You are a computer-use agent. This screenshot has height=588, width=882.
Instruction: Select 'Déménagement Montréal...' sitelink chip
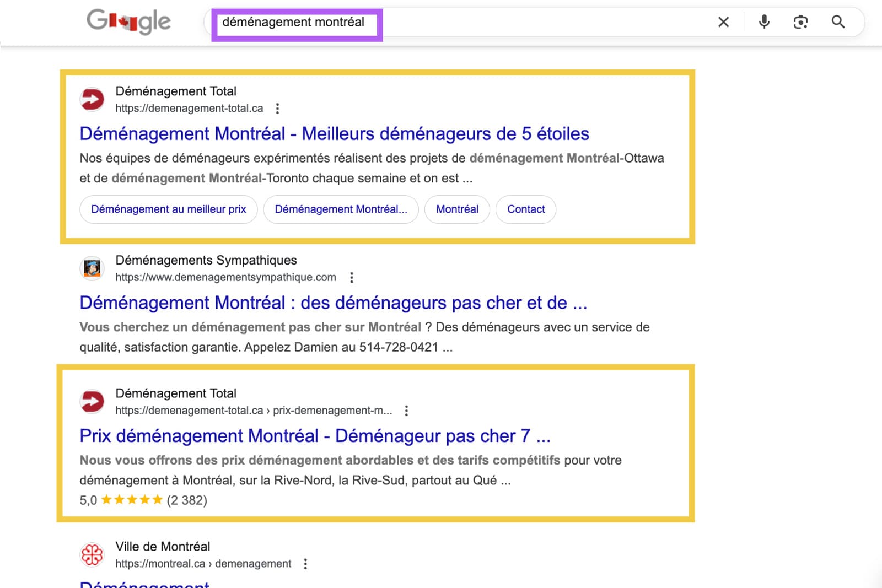point(341,209)
